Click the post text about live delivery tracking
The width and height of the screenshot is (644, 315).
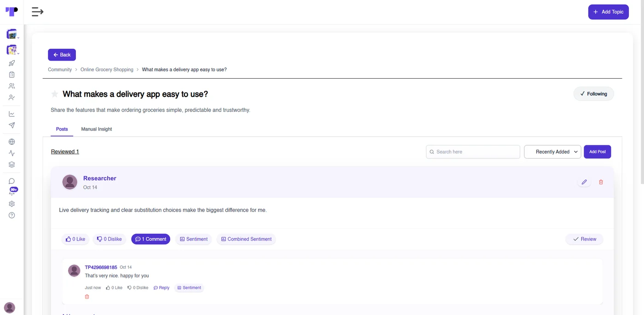(163, 210)
